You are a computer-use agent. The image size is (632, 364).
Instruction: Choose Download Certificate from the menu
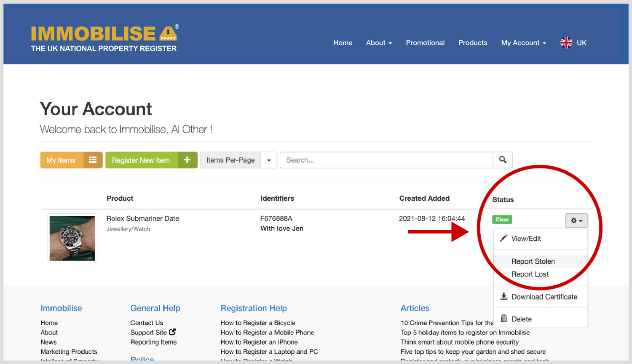pyautogui.click(x=544, y=297)
